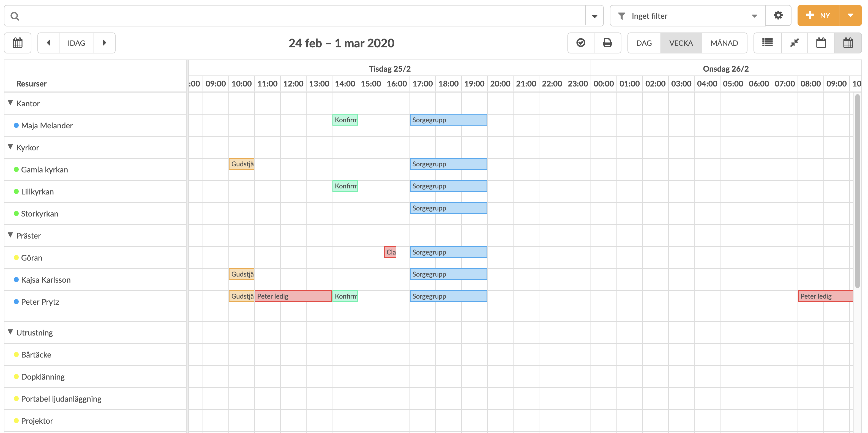Viewport: 868px width, 433px height.
Task: Select Lillkyrkan resource row
Action: click(x=95, y=191)
